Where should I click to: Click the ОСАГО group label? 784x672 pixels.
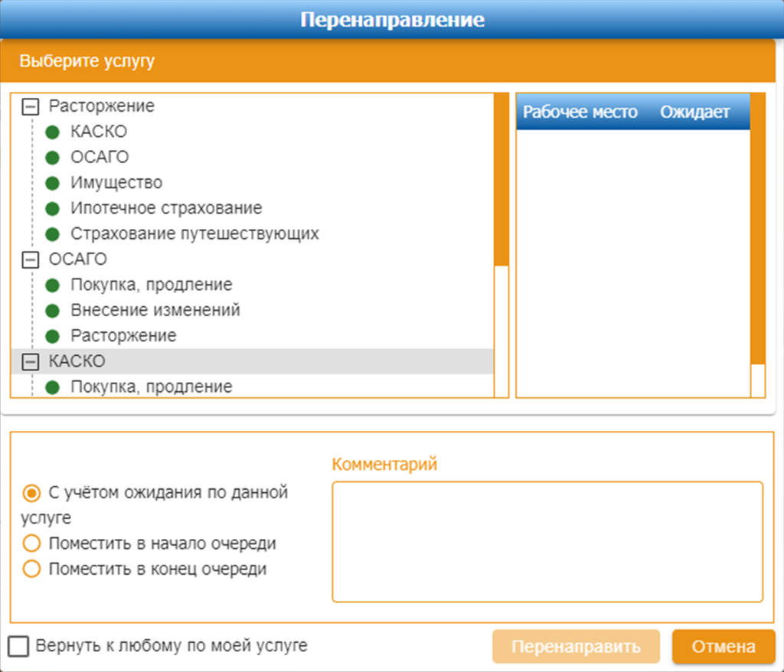point(77,259)
